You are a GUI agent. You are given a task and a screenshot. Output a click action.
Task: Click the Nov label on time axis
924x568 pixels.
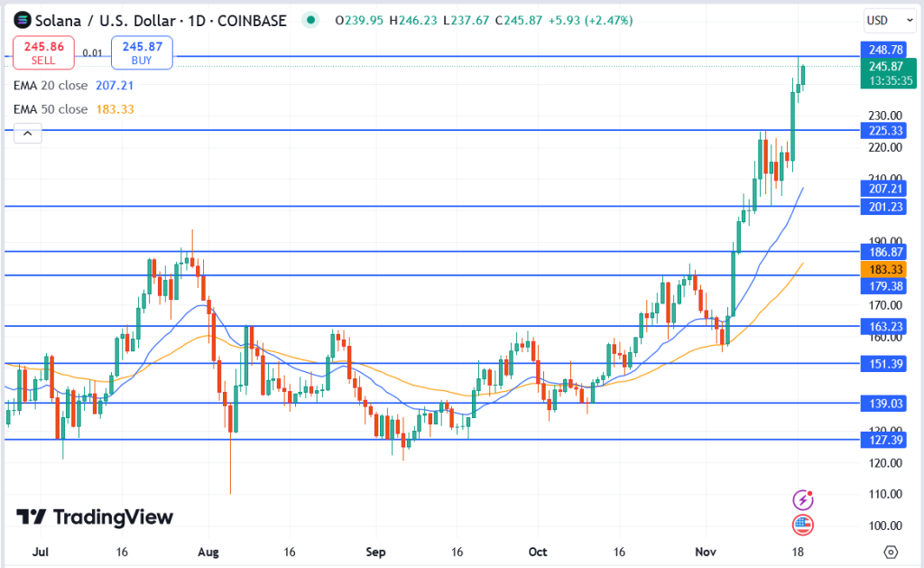pos(706,552)
